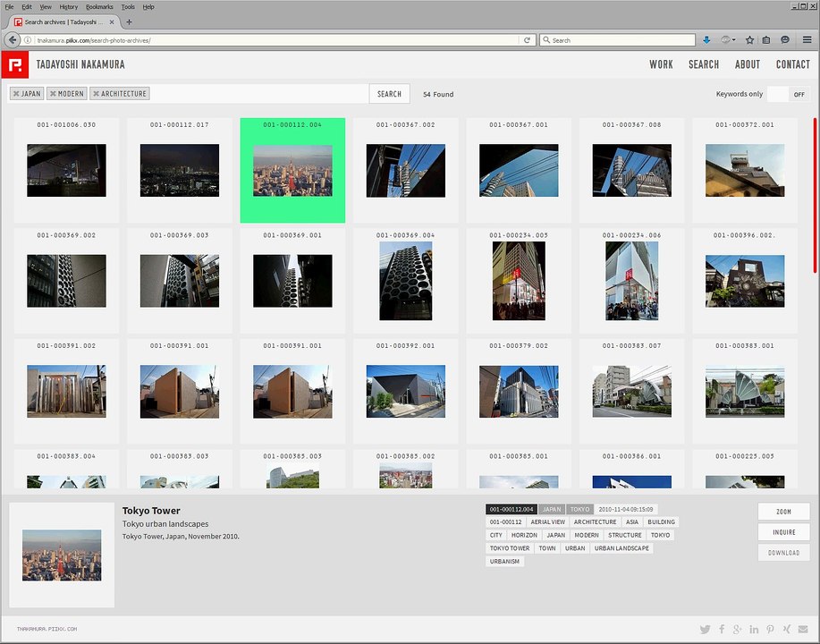This screenshot has height=644, width=820.
Task: Toggle the Keywords only switch
Action: 788,94
